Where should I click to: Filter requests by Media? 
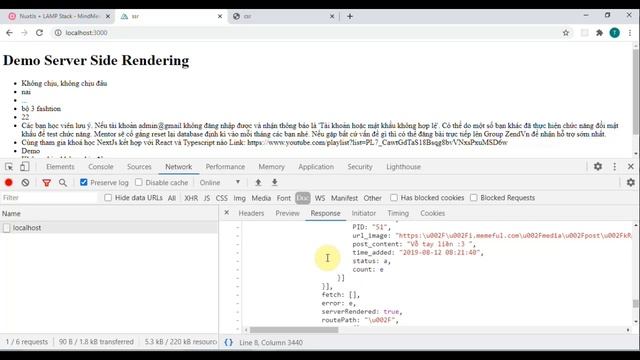pyautogui.click(x=261, y=198)
